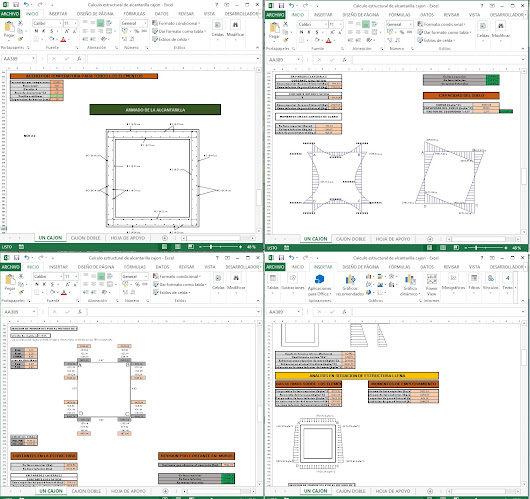
Task: Open the Filtros icon in Insertar ribbon
Action: coord(474,282)
